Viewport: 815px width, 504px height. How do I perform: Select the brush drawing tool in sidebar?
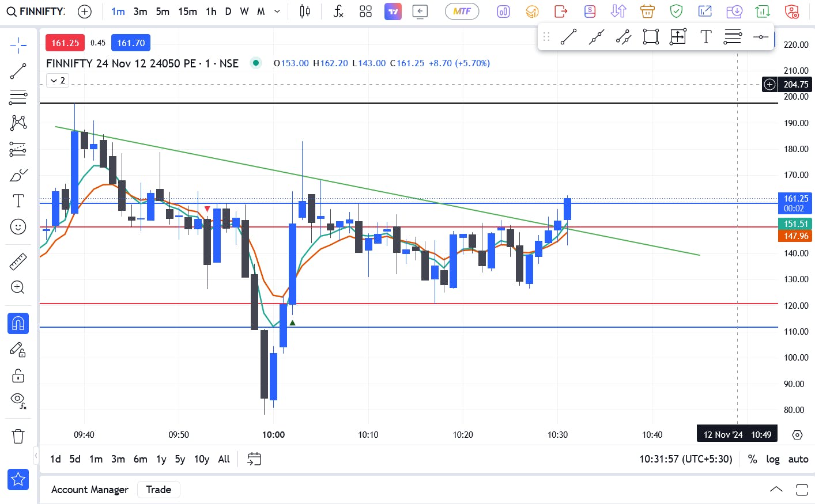click(18, 175)
